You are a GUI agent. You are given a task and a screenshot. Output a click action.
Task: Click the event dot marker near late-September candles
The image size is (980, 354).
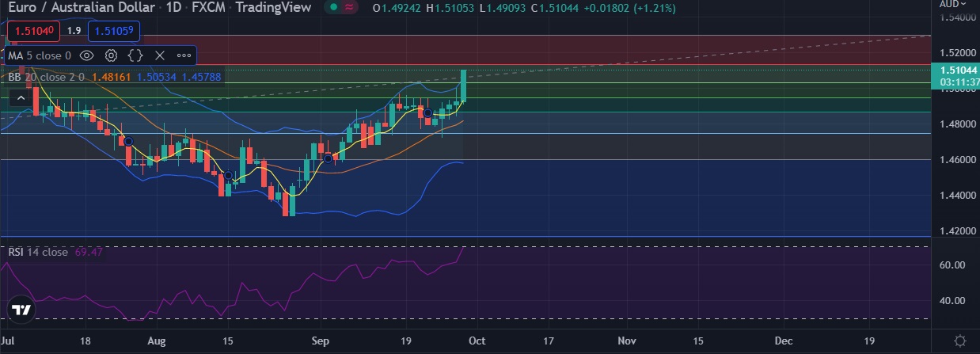point(428,113)
